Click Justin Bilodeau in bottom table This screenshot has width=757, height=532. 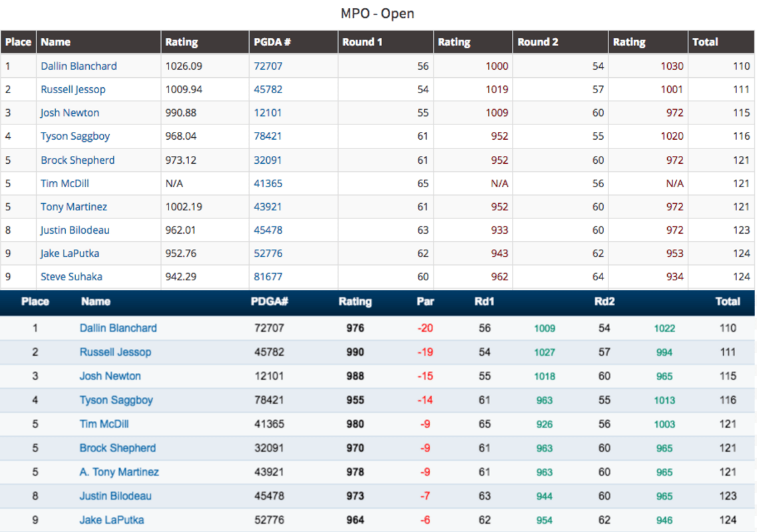point(115,496)
